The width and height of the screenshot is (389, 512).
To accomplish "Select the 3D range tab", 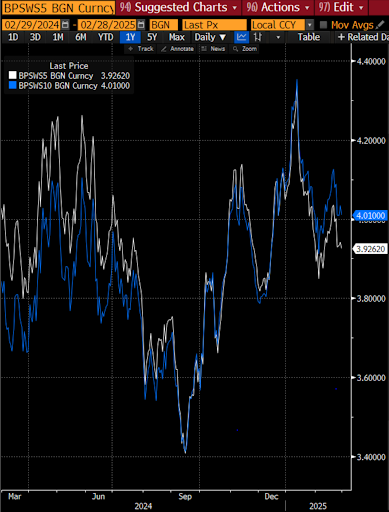I will click(35, 37).
